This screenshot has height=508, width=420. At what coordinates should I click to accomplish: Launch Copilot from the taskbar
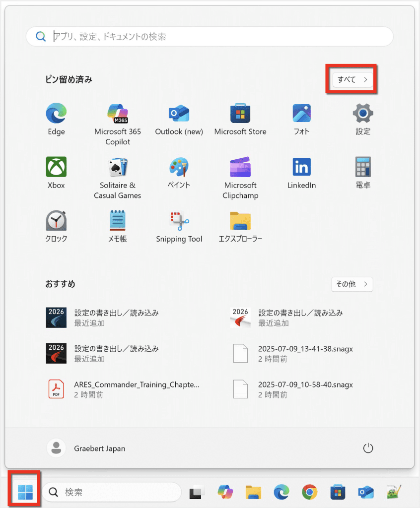[x=225, y=492]
